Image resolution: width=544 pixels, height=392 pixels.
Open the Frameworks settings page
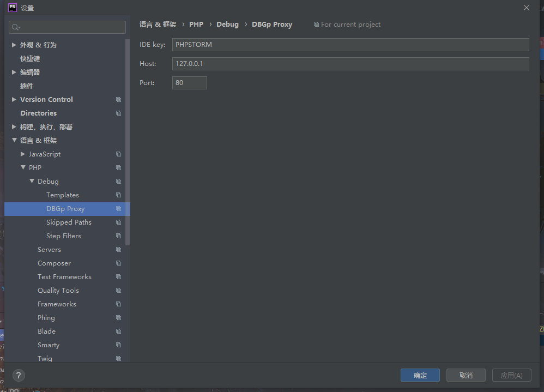pyautogui.click(x=57, y=304)
